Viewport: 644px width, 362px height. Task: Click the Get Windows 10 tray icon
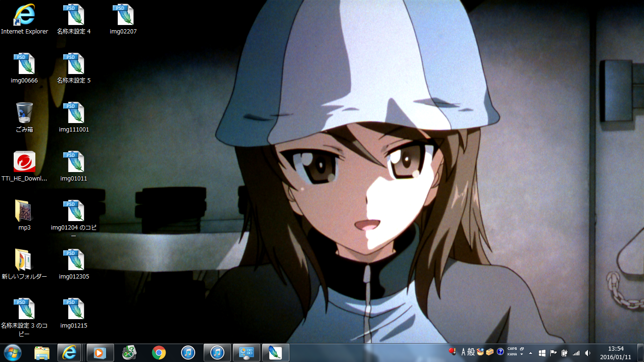coord(542,353)
